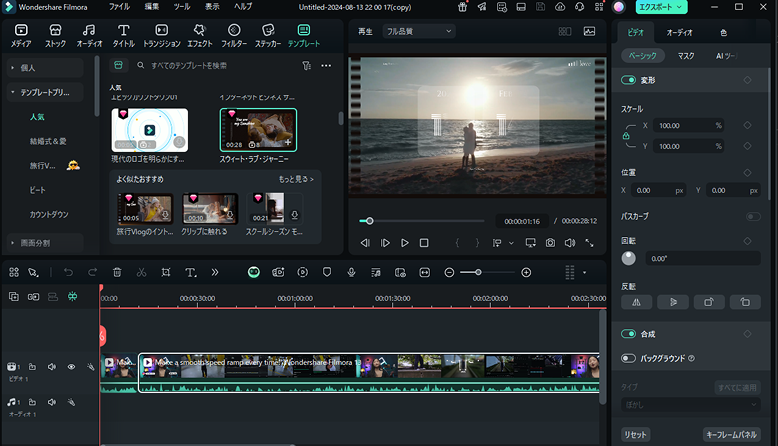Click the 回転 rotation dial
The image size is (778, 446).
pos(629,258)
